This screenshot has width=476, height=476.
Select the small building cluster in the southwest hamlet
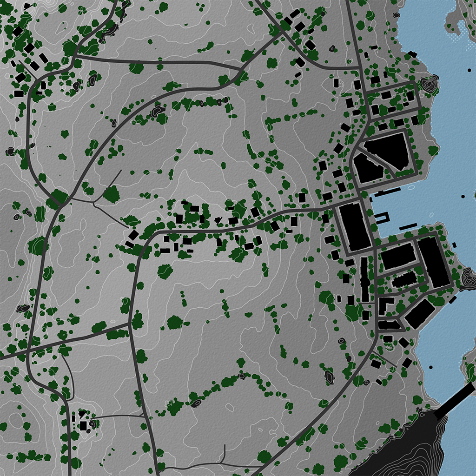pyautogui.click(x=82, y=421)
